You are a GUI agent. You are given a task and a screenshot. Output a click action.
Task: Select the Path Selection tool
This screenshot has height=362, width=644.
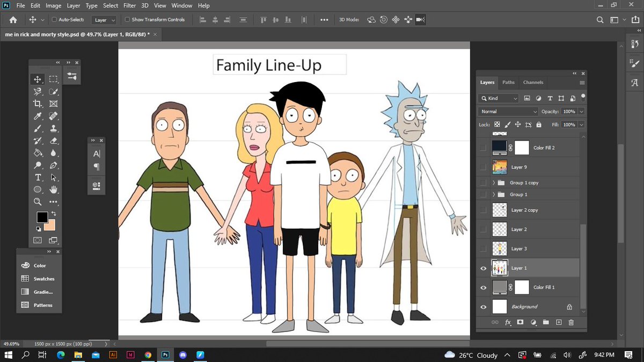point(53,178)
